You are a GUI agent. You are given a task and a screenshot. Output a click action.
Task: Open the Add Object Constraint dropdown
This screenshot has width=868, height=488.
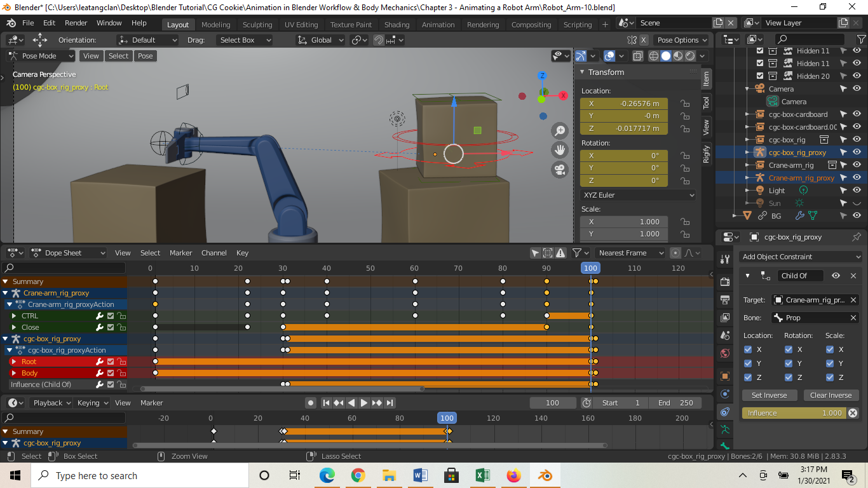pos(799,257)
